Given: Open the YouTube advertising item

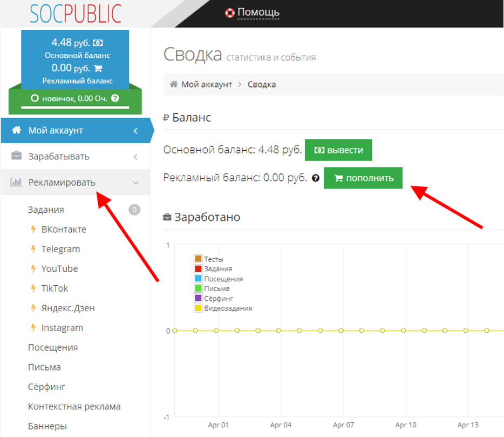Looking at the screenshot, I should point(59,268).
